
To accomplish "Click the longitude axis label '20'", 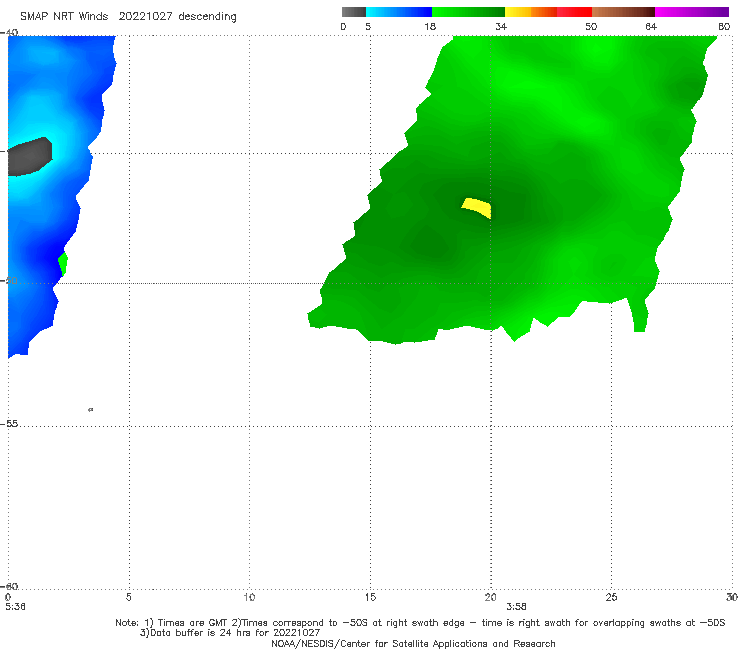I will 490,598.
